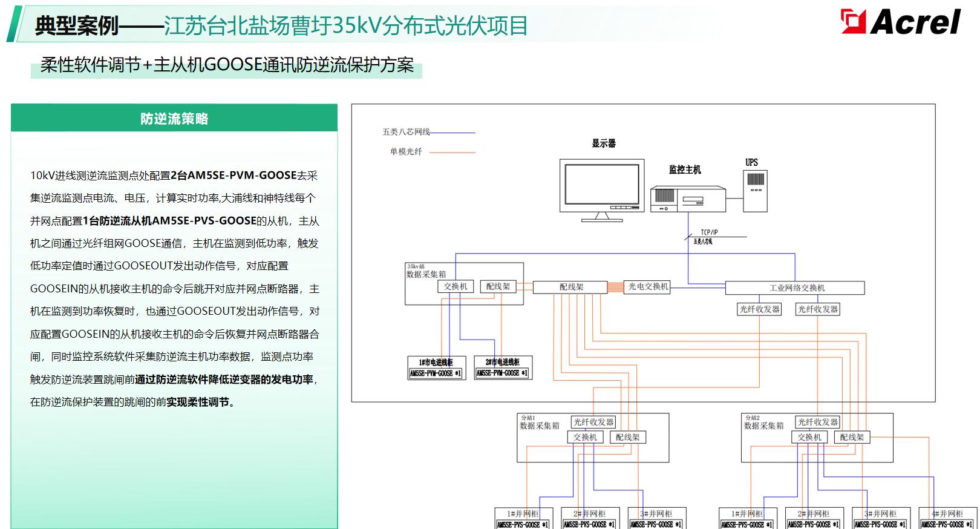Select the 35kv站 数据采集箱 label
This screenshot has width=980, height=529.
[x=426, y=271]
